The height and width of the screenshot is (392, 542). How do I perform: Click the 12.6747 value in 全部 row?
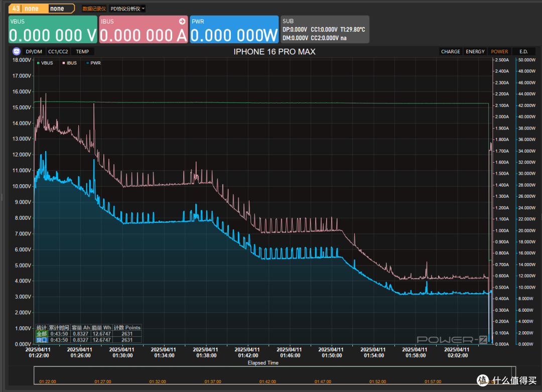pos(101,334)
